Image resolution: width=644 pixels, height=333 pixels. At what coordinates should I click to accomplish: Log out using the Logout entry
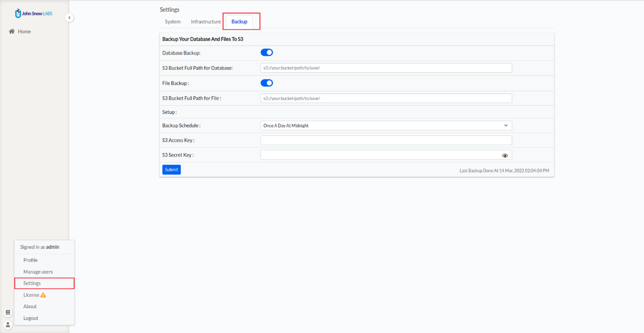(x=31, y=318)
